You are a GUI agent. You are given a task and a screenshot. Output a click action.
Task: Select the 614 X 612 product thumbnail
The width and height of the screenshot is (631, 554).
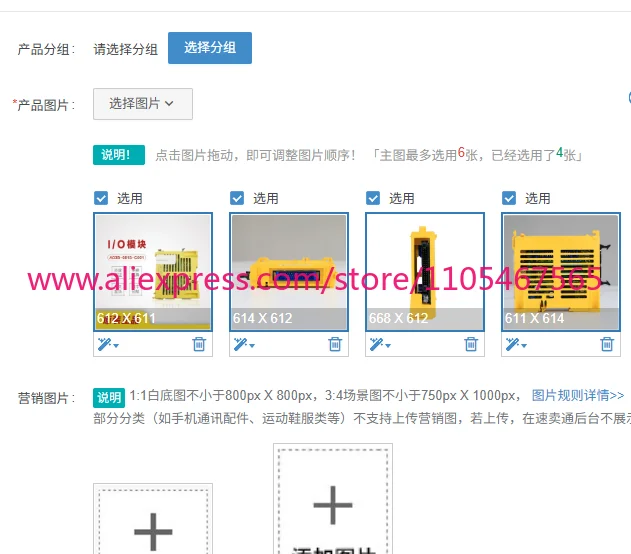click(289, 272)
